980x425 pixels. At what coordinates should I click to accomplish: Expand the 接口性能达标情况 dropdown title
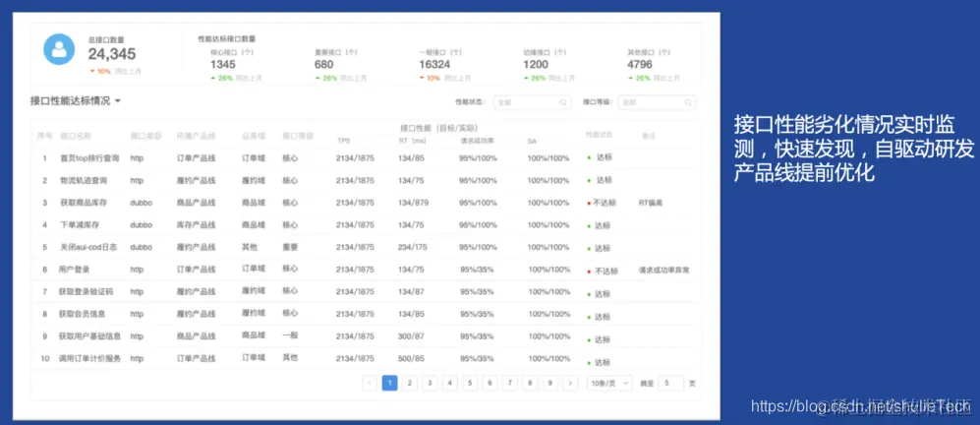(x=75, y=100)
